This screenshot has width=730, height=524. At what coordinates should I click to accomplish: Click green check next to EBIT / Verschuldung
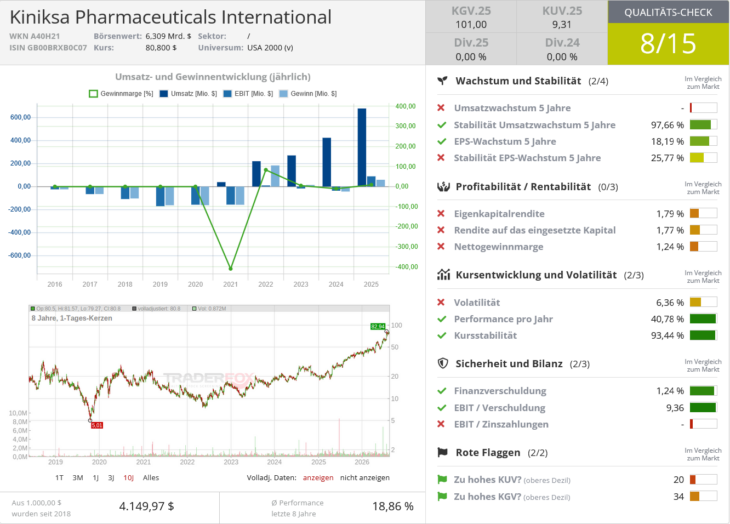click(442, 408)
